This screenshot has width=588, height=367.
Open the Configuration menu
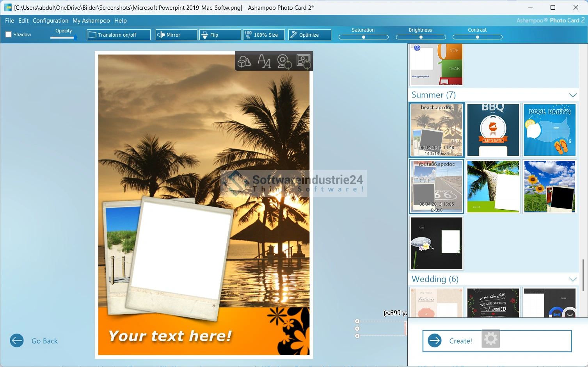tap(50, 21)
